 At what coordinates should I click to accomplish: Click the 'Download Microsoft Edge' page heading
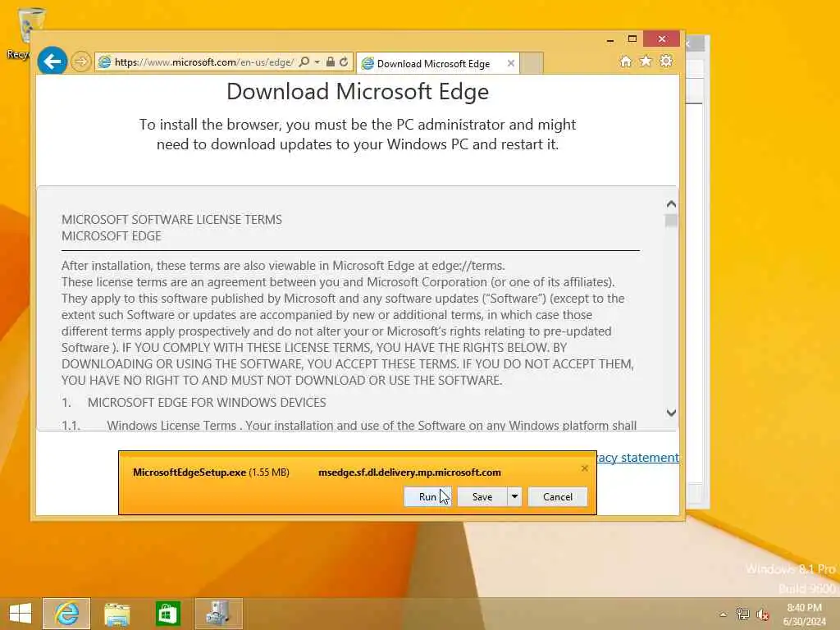[x=358, y=92]
